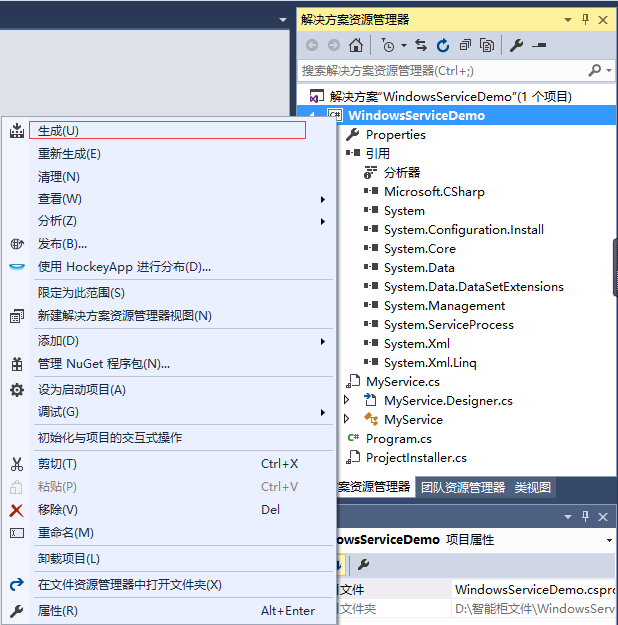Open the Properties panel object selector dropdown
Viewport: 618px width, 625px height.
[x=609, y=540]
